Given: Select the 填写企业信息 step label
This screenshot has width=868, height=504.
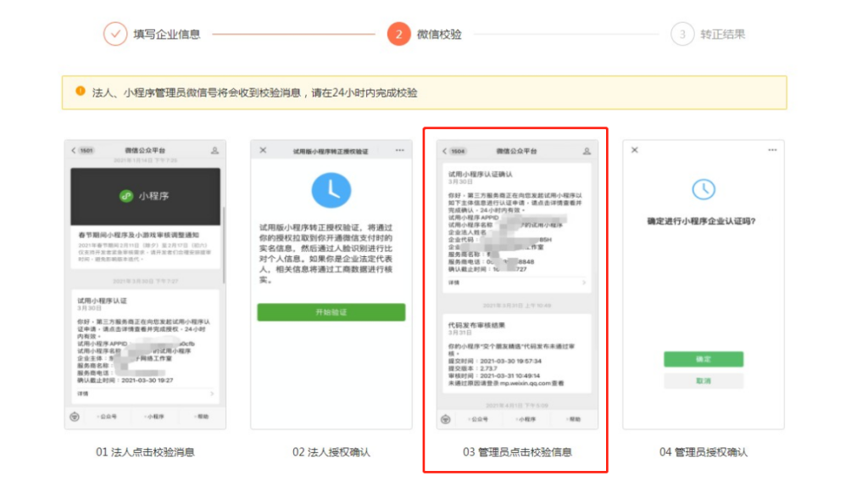Looking at the screenshot, I should click(x=167, y=34).
